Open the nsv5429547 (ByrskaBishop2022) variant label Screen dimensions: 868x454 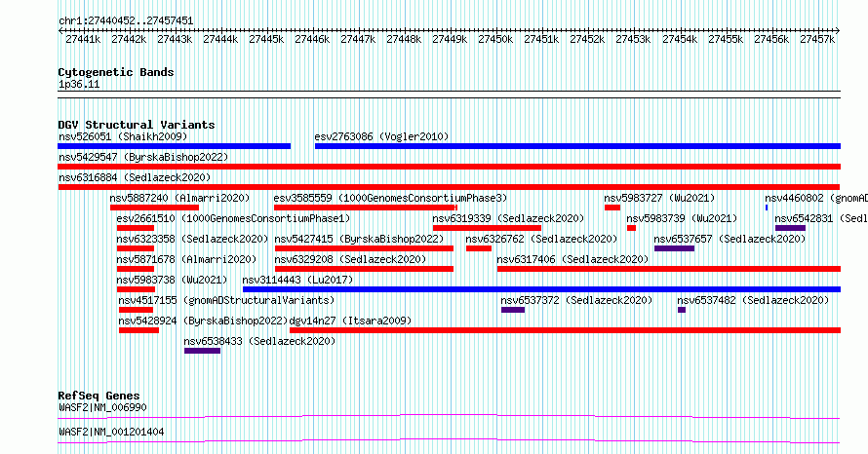(x=143, y=157)
